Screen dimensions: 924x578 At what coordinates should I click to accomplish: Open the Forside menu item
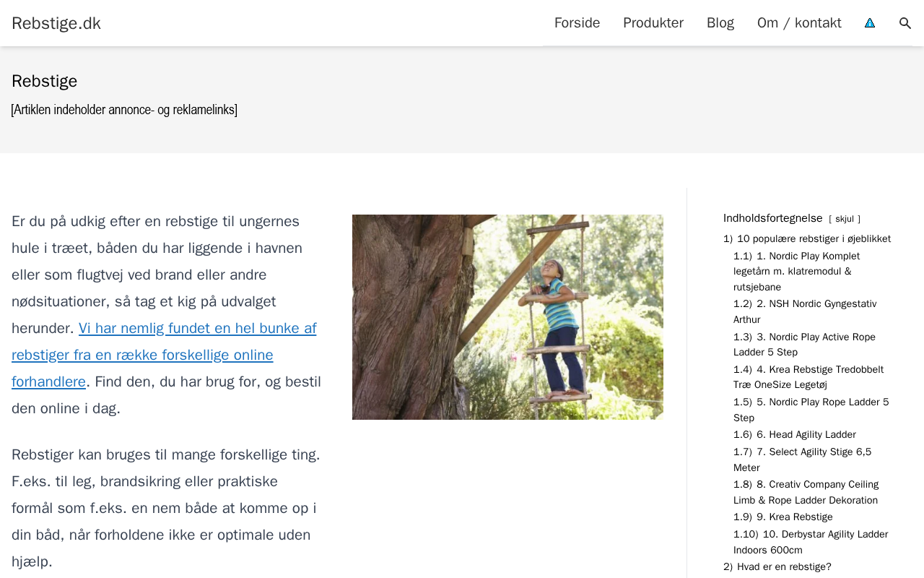click(x=577, y=23)
